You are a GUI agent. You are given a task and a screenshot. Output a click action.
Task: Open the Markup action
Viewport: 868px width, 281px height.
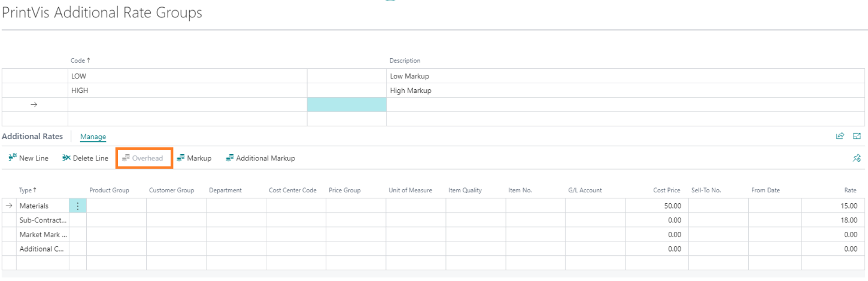194,158
